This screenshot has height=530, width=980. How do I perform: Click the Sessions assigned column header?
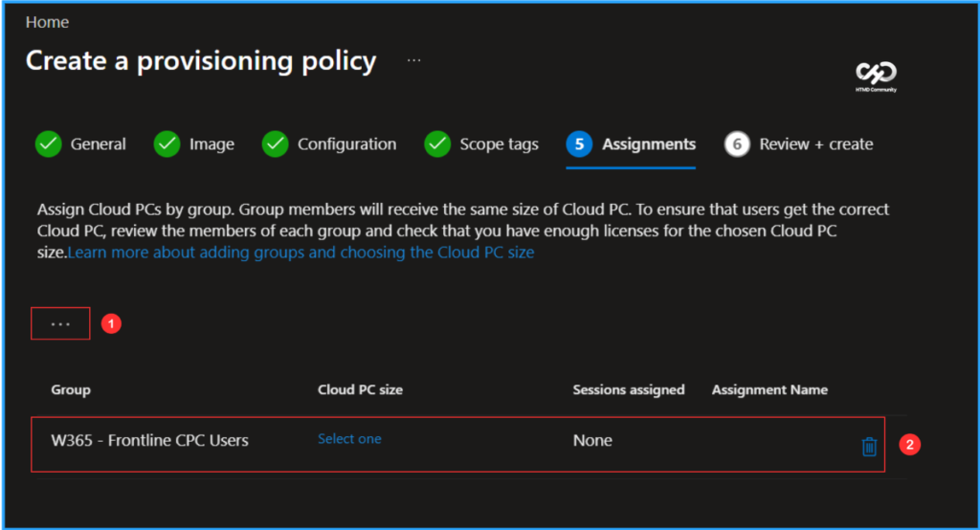coord(629,390)
